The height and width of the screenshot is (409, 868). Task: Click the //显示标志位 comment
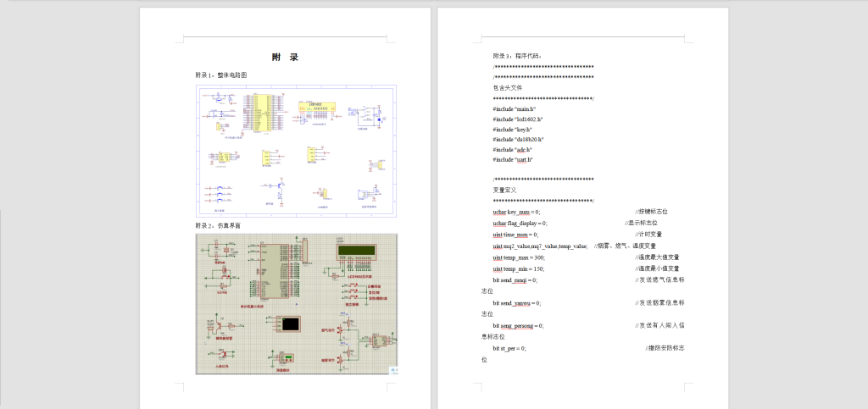tap(641, 223)
